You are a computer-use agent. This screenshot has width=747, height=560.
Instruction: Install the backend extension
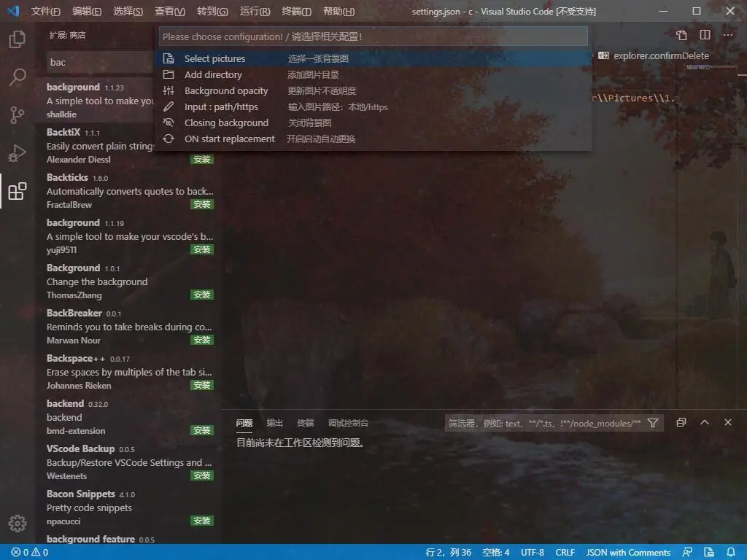(x=202, y=430)
